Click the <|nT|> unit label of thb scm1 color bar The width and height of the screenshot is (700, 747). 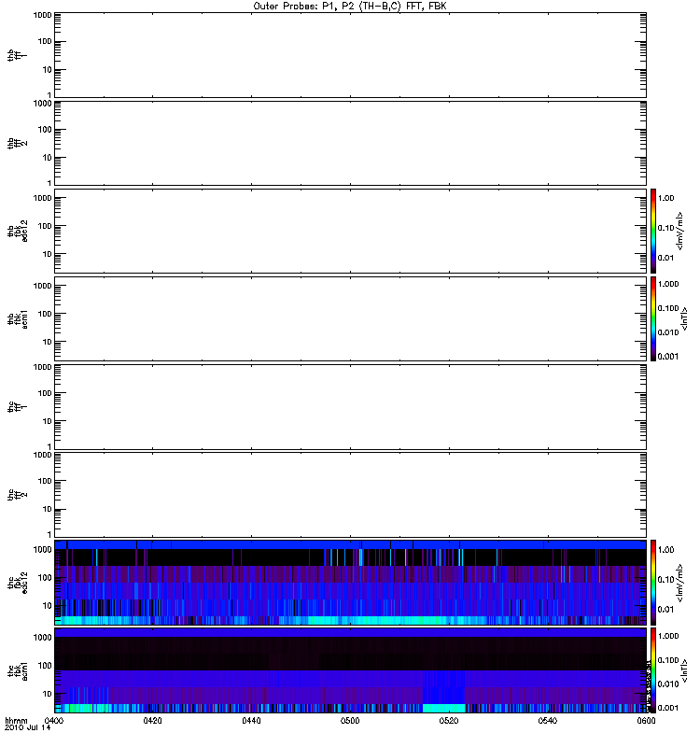pos(684,318)
